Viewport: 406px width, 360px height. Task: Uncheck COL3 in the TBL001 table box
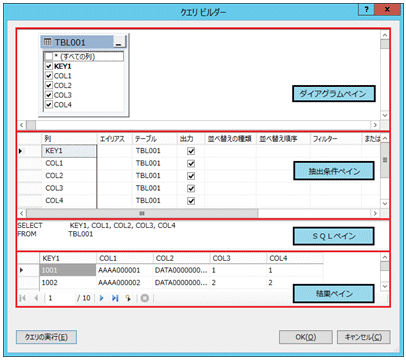pos(49,95)
